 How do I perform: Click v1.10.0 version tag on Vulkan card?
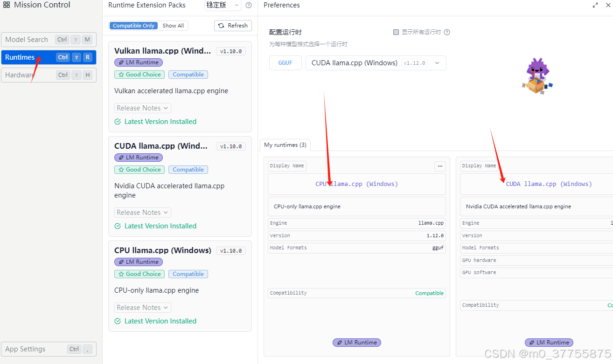pyautogui.click(x=231, y=51)
